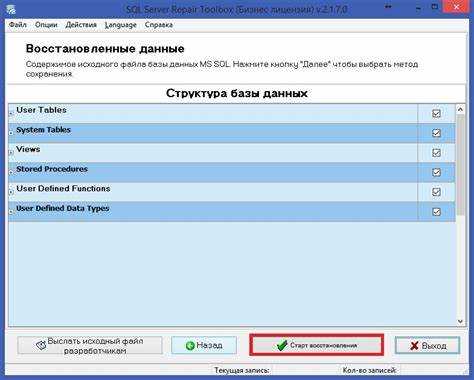The image size is (474, 380).
Task: Expand the Stored Procedures node
Action: [11, 172]
